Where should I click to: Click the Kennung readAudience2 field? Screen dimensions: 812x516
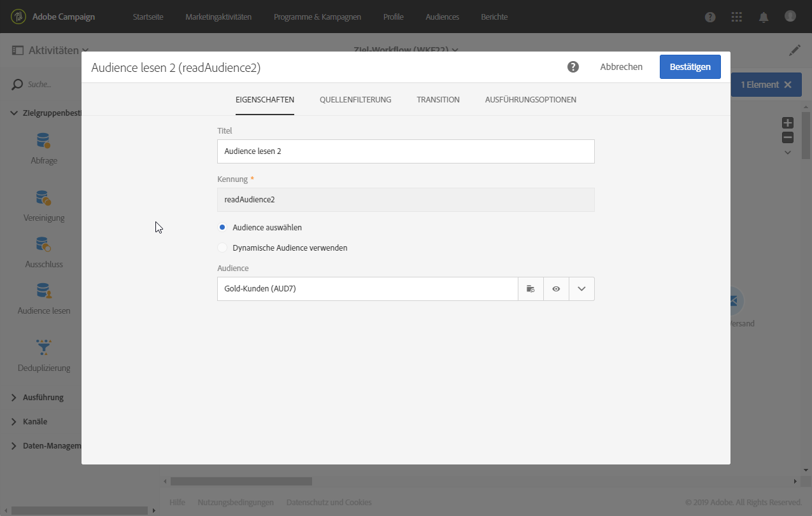406,200
